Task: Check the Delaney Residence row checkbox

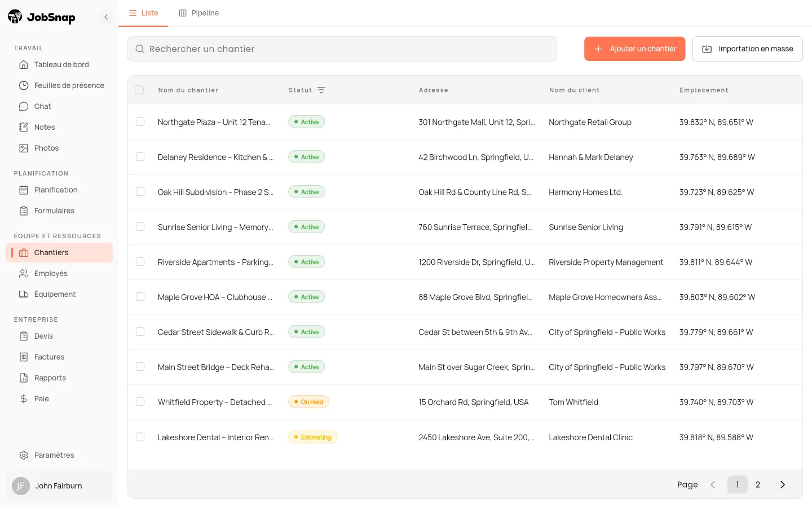Action: click(x=140, y=157)
